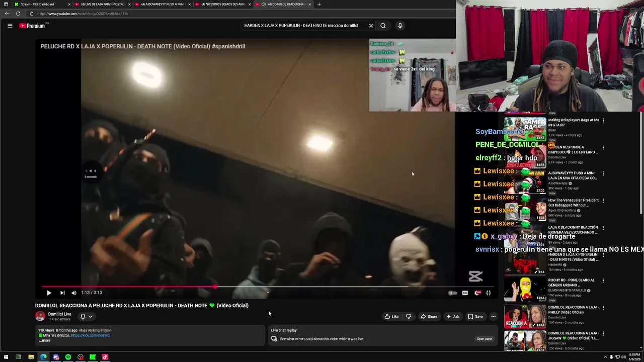Open options for AJSOWAVEYYY PUSO A MINI video

pos(603,173)
